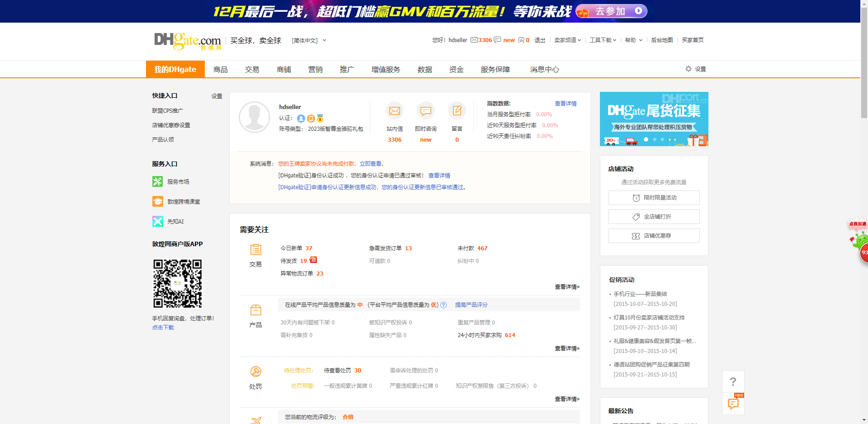The width and height of the screenshot is (868, 424).
Task: Open the 服务市场 green icon
Action: [x=158, y=181]
